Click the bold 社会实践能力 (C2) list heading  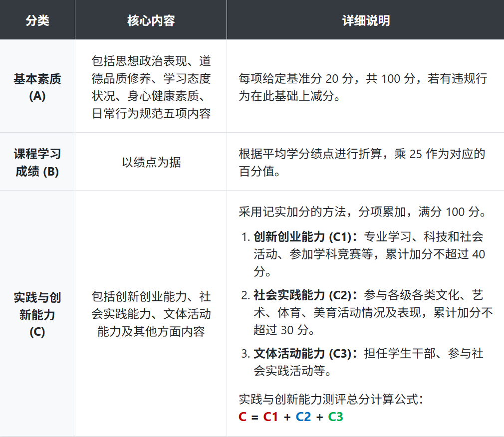[302, 295]
